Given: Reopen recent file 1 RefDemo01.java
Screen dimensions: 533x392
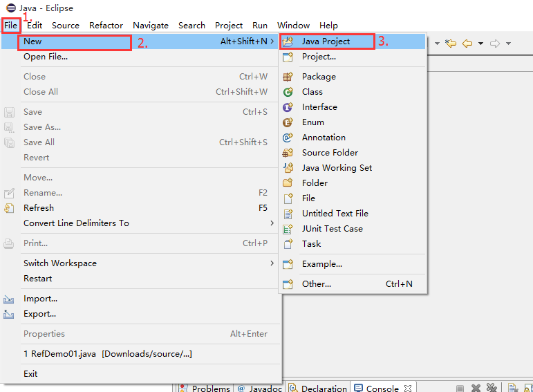Looking at the screenshot, I should 141,354.
